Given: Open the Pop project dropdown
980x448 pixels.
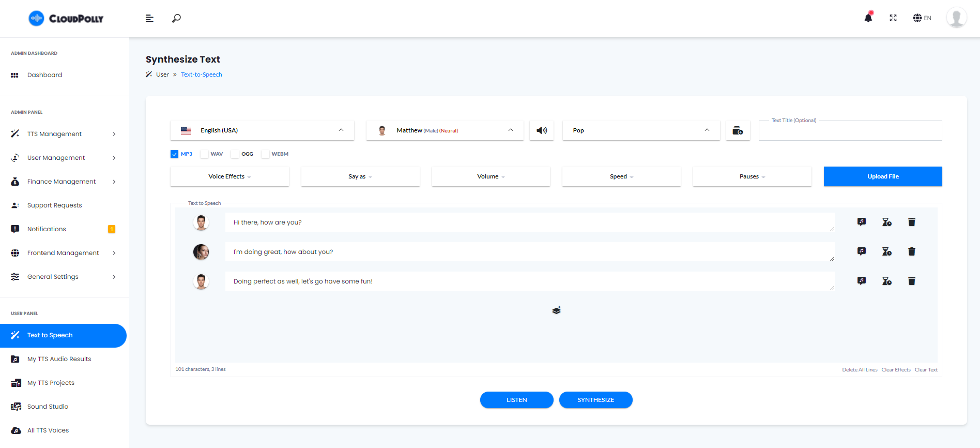Looking at the screenshot, I should tap(641, 130).
